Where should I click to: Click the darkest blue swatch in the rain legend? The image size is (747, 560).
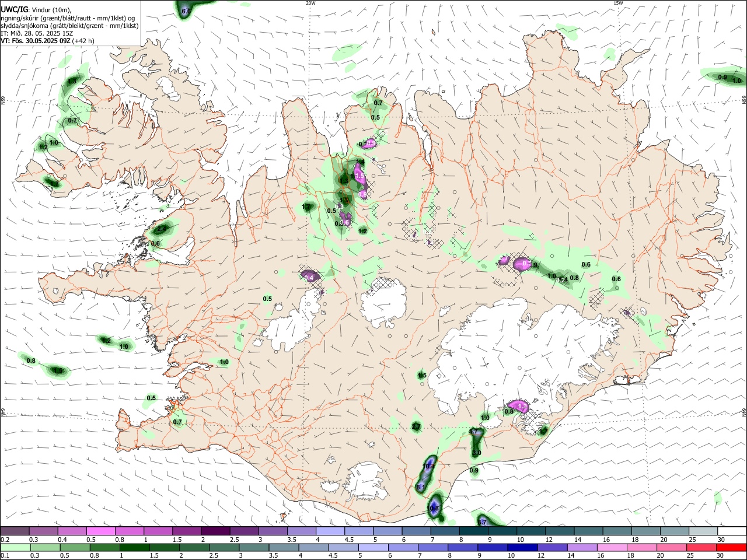tap(521, 547)
